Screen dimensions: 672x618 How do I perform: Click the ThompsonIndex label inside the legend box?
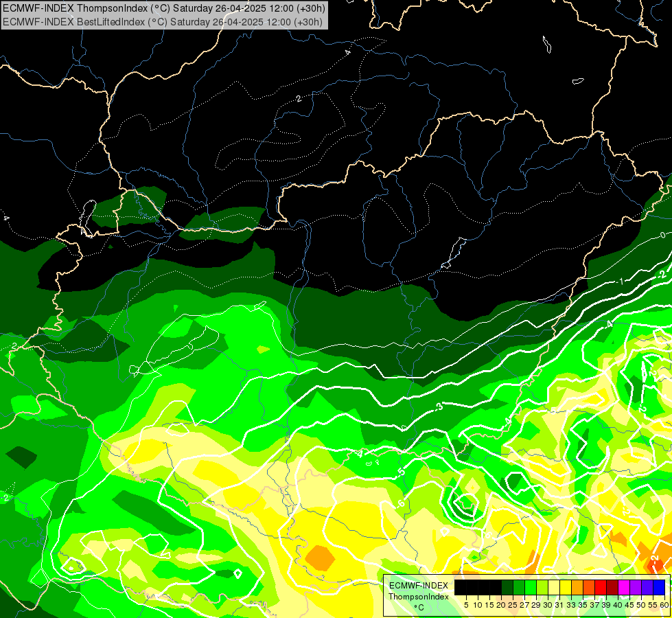pos(418,597)
